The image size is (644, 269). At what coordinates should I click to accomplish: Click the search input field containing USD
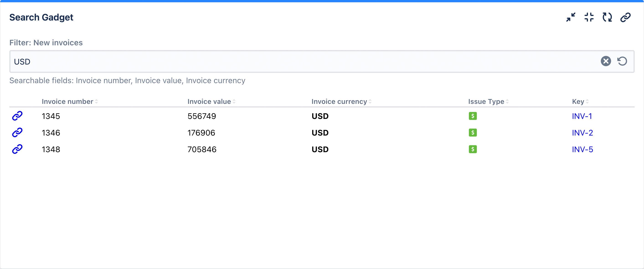click(x=300, y=61)
